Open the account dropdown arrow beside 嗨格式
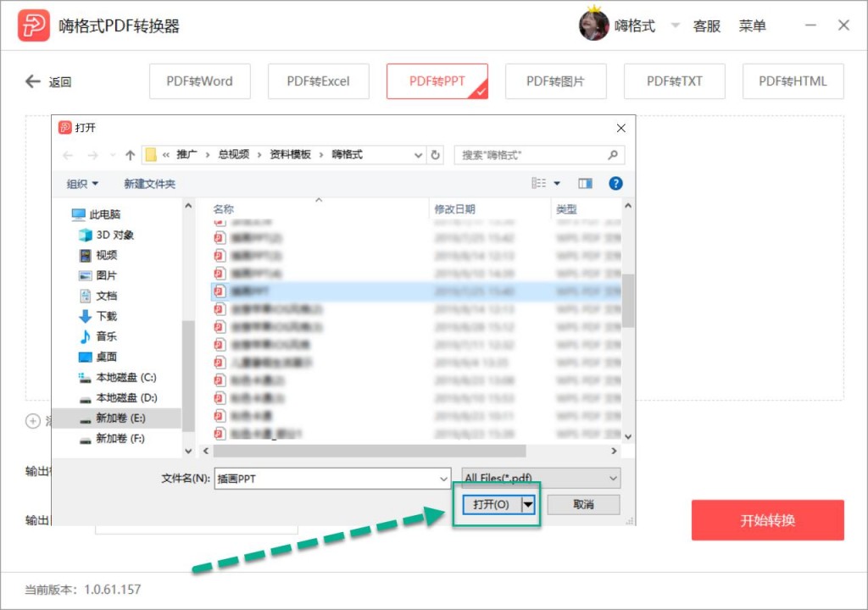868x610 pixels. tap(676, 25)
